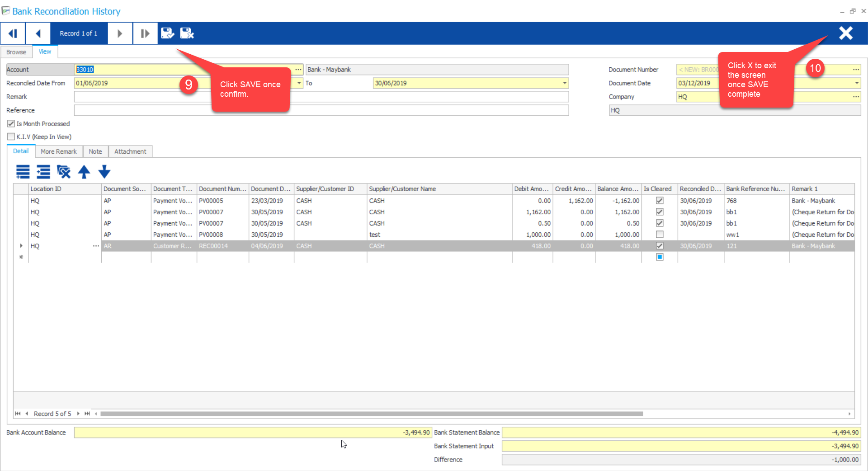
Task: Click the Bank Account Balance field
Action: (x=253, y=433)
